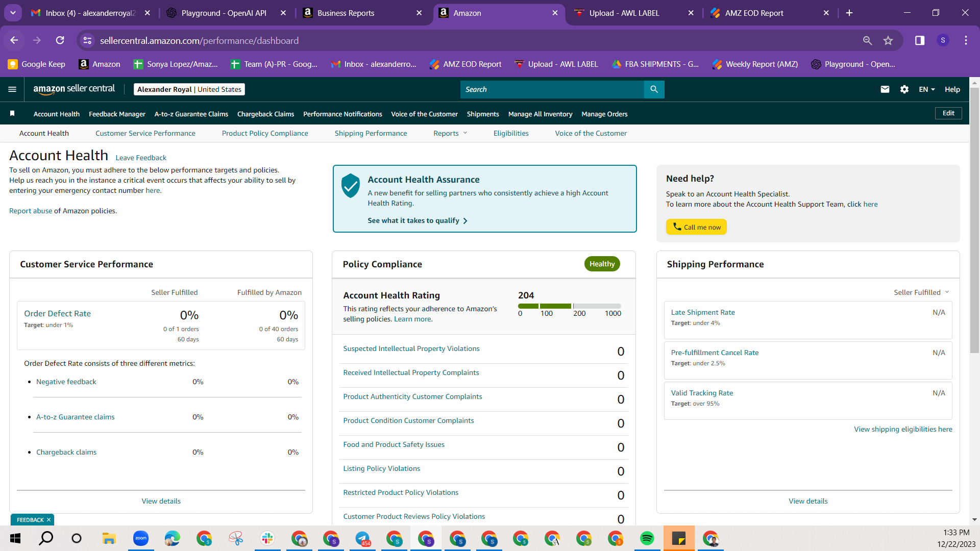This screenshot has height=551, width=980.
Task: Bookmark this page with the star icon
Action: pyautogui.click(x=888, y=40)
